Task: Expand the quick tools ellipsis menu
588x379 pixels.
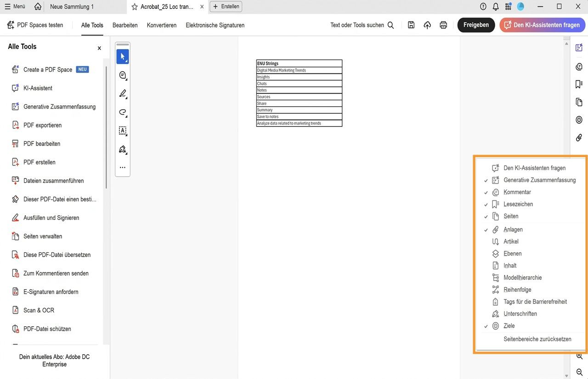Action: (122, 167)
